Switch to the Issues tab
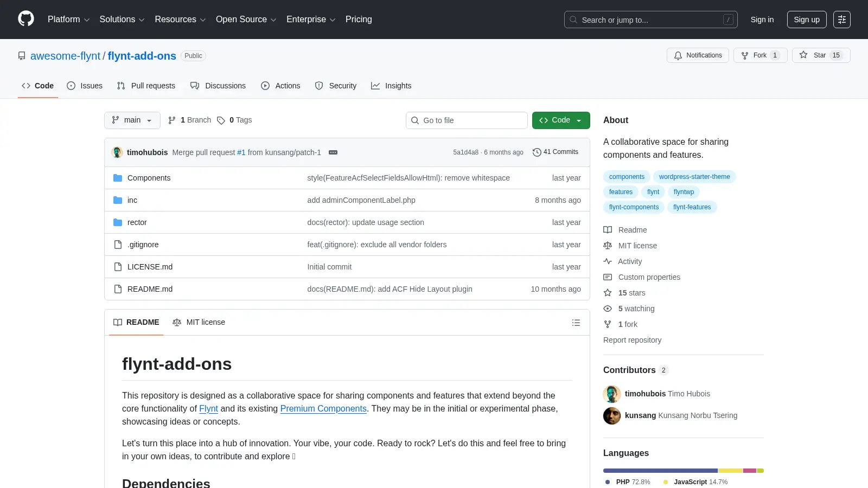Image resolution: width=868 pixels, height=488 pixels. [x=85, y=86]
